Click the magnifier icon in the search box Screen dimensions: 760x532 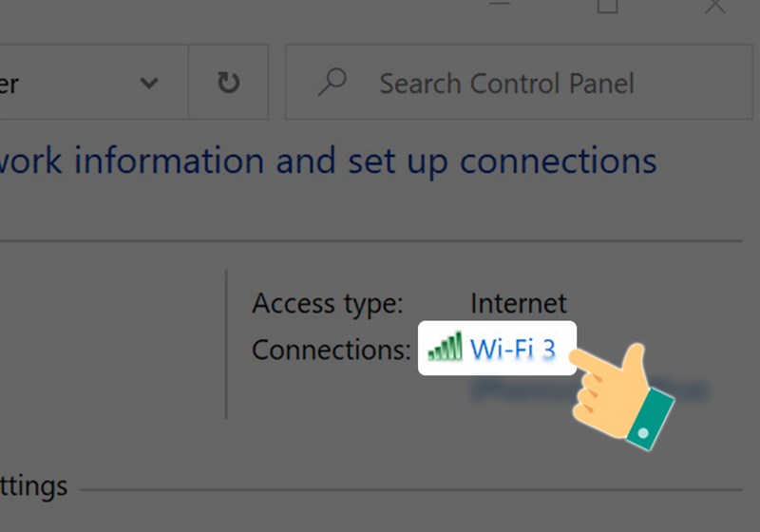coord(332,83)
